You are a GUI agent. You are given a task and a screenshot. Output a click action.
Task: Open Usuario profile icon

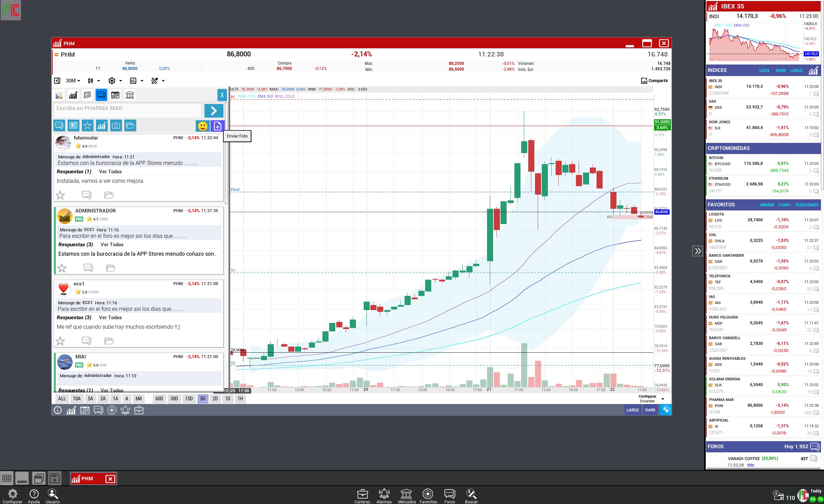(53, 496)
